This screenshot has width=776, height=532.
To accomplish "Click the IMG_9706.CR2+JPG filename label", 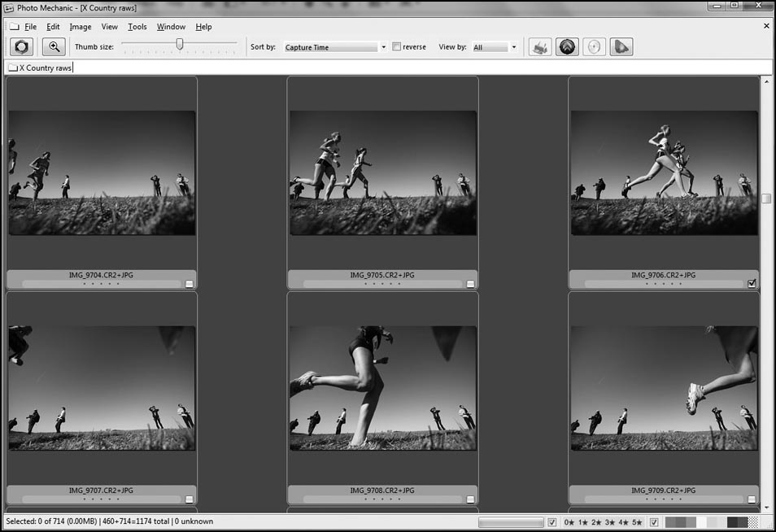I will point(663,275).
